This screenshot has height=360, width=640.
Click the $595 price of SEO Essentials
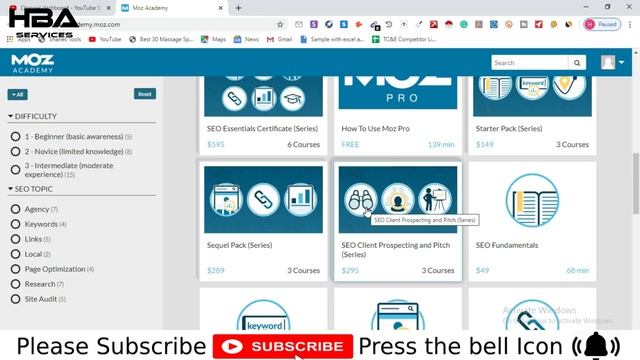pyautogui.click(x=216, y=144)
